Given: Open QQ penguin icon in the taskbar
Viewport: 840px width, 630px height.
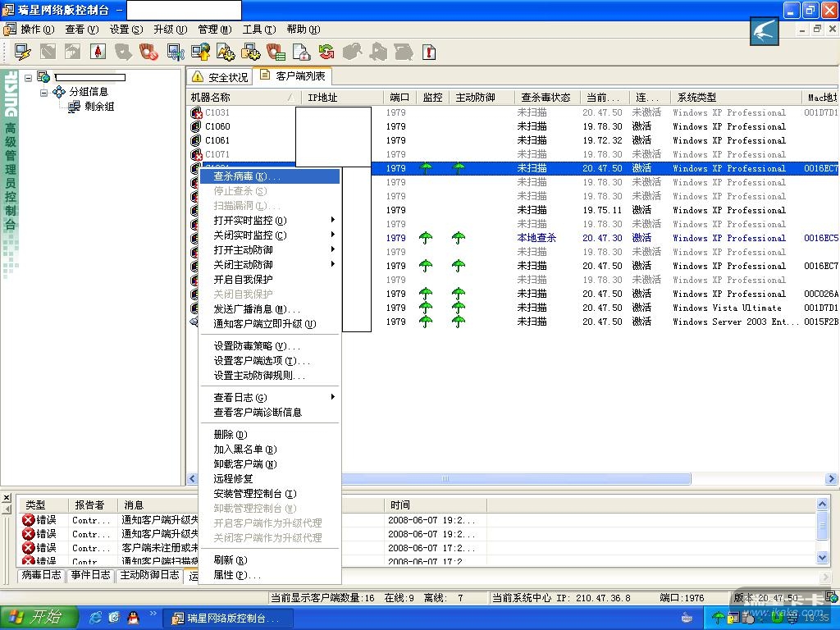Looking at the screenshot, I should 133,617.
